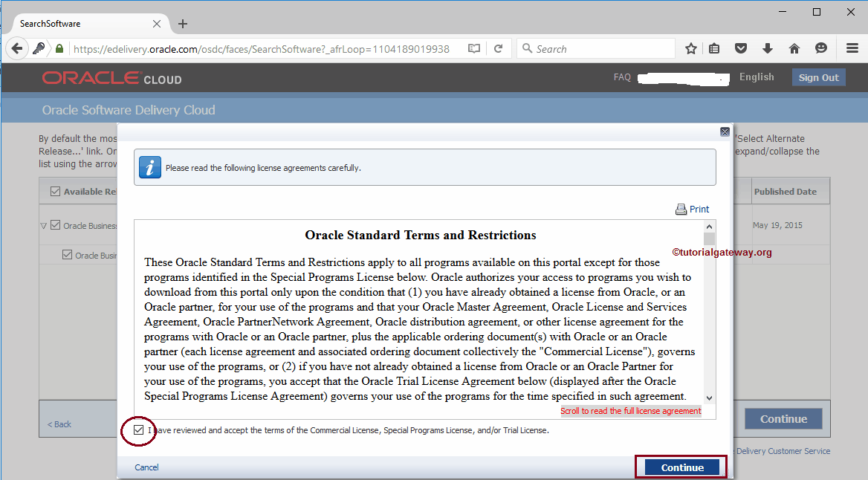Click the browser Search field

coord(596,49)
